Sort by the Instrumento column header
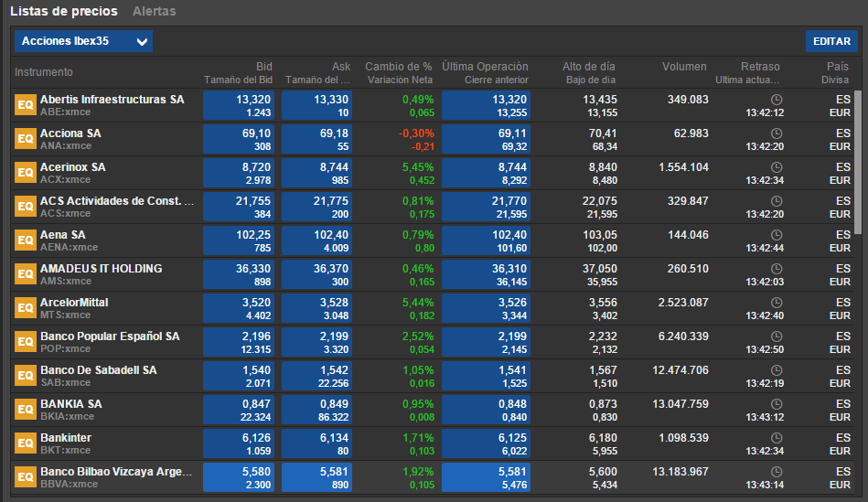The image size is (868, 502). (x=44, y=72)
